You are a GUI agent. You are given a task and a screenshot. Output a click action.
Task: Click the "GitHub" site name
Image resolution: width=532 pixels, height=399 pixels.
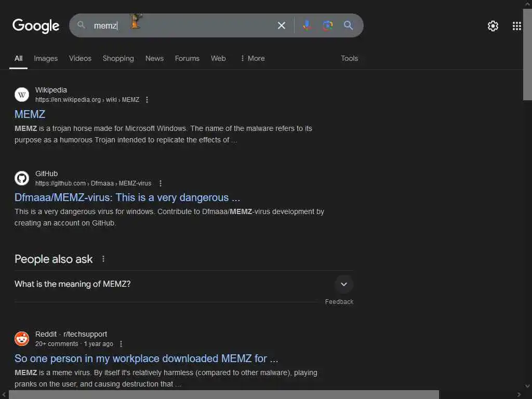[46, 174]
